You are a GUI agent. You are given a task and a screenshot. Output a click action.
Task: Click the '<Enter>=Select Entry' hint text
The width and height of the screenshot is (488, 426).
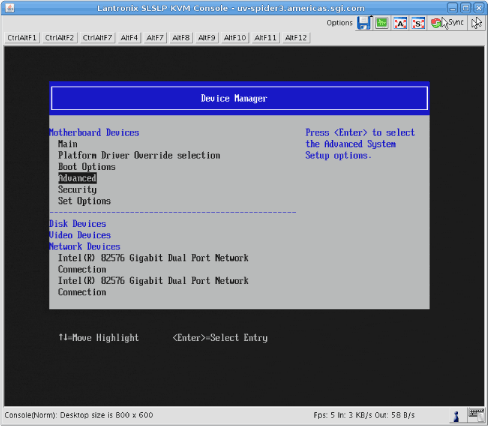(x=220, y=338)
